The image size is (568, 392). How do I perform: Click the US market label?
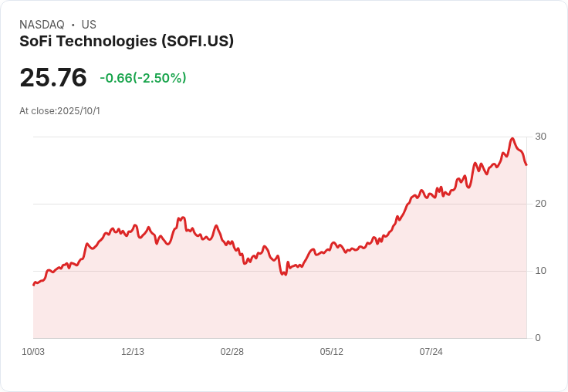tap(89, 25)
